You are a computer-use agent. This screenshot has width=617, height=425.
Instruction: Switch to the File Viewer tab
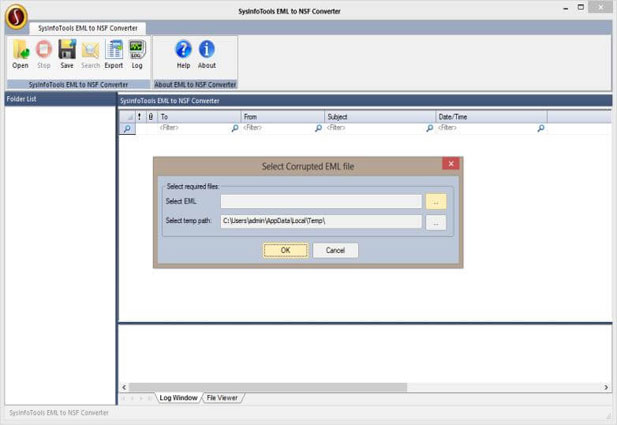click(x=222, y=398)
